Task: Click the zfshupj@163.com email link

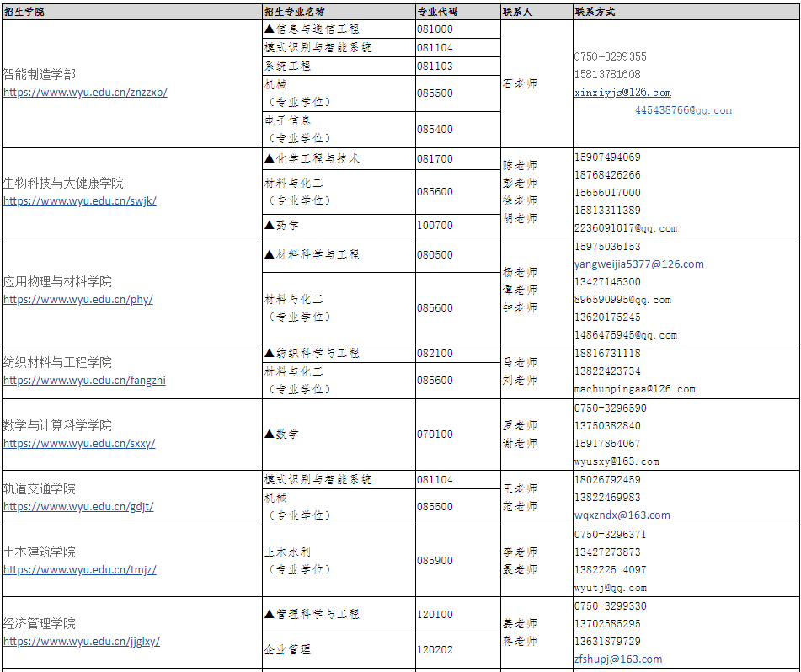Action: pyautogui.click(x=617, y=659)
